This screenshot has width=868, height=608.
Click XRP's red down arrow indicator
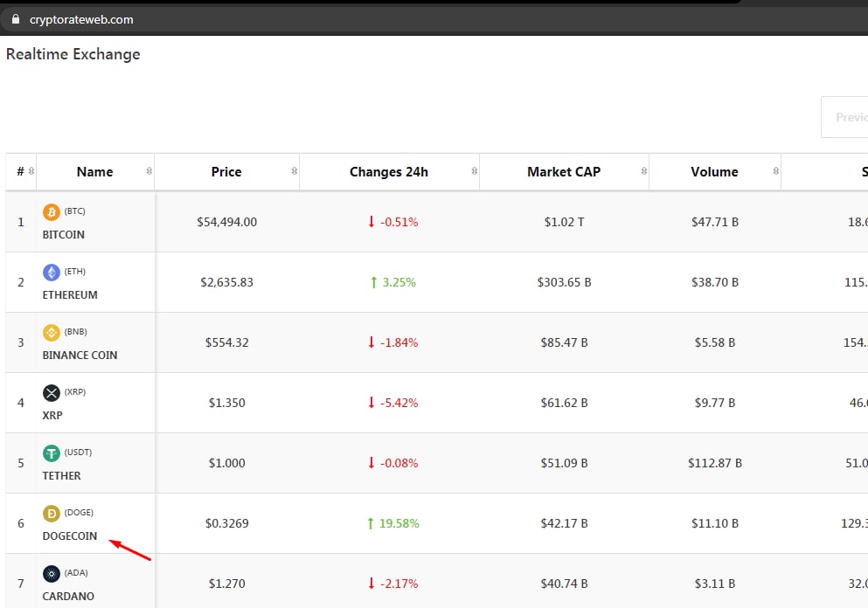click(372, 403)
